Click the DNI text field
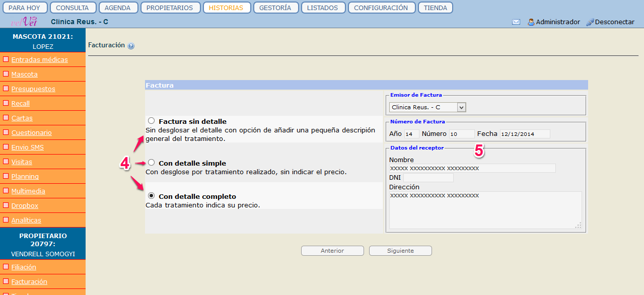The image size is (644, 295). coord(428,178)
